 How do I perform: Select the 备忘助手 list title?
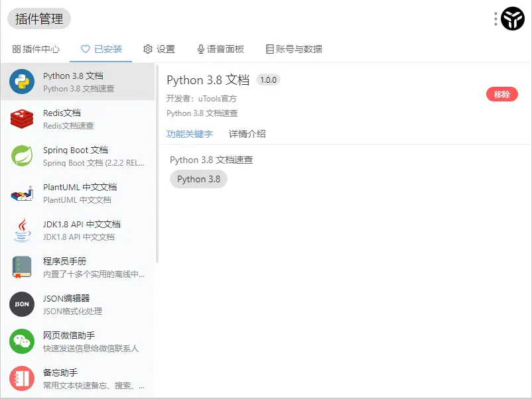click(60, 372)
